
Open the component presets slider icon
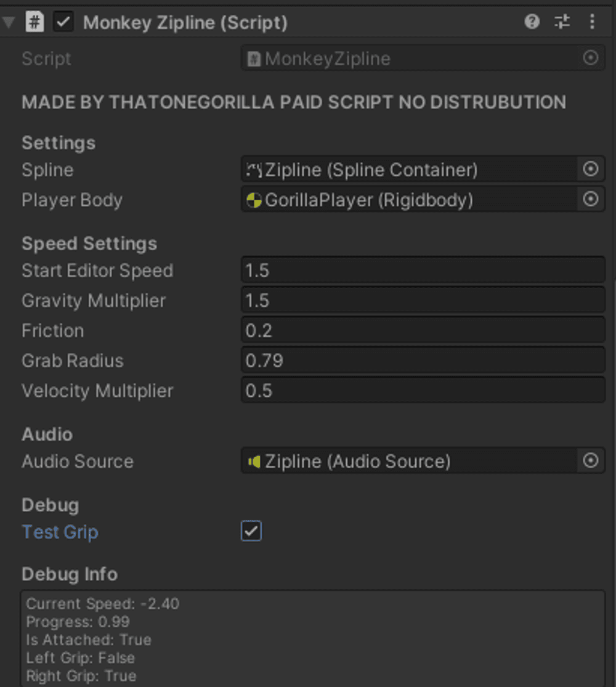[562, 23]
